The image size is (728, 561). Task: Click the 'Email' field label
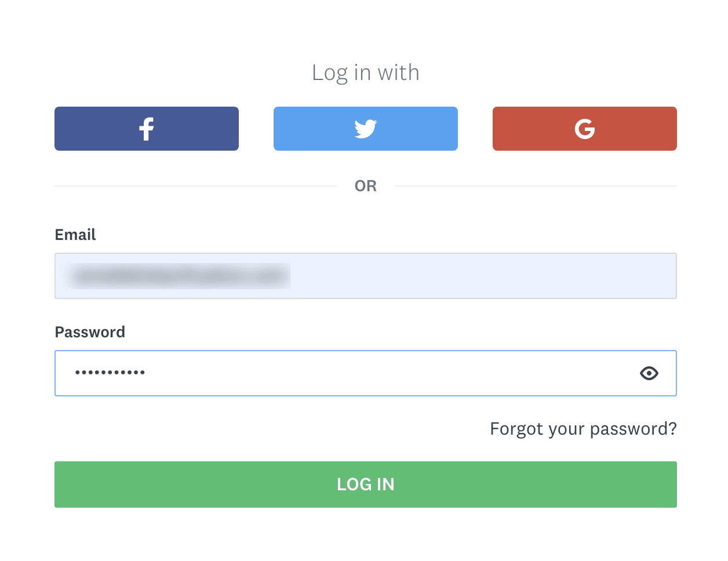click(75, 235)
